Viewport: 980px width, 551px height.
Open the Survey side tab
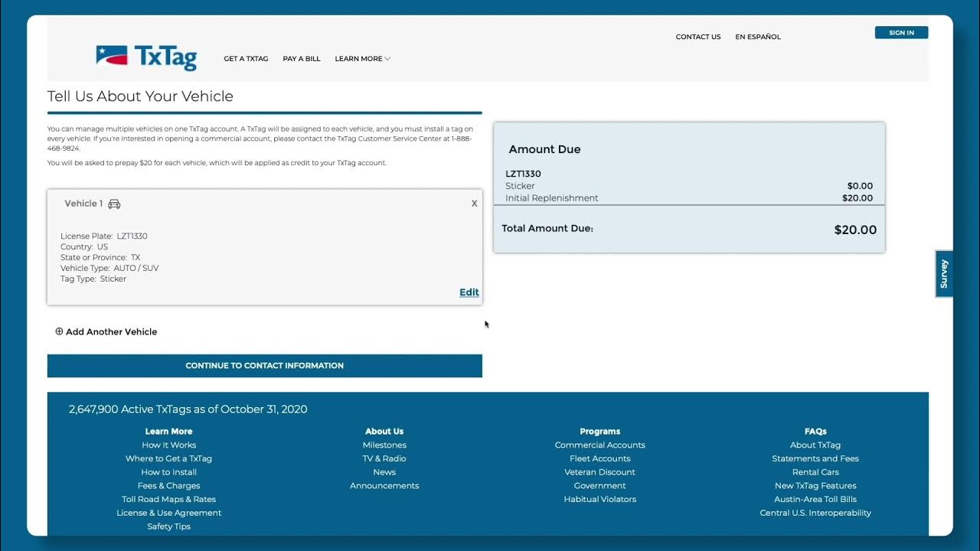click(x=944, y=274)
